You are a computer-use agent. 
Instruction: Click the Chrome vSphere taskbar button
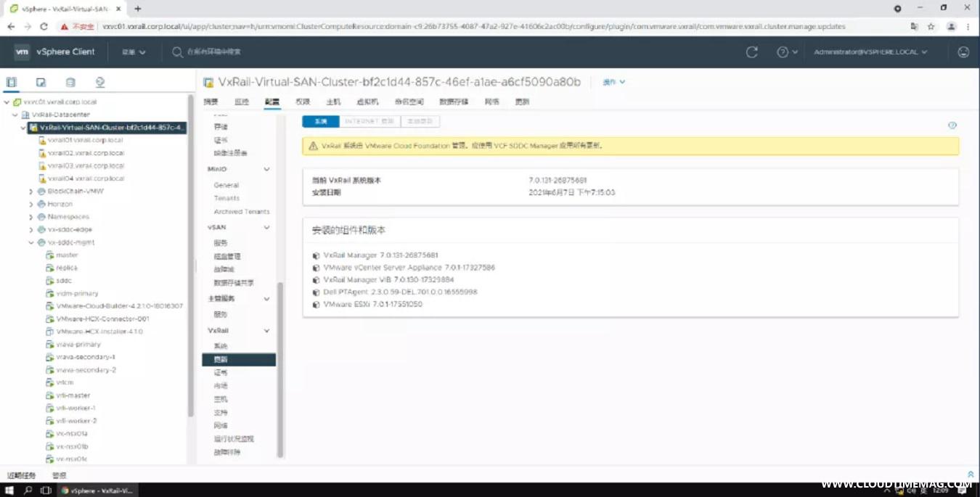tap(97, 490)
